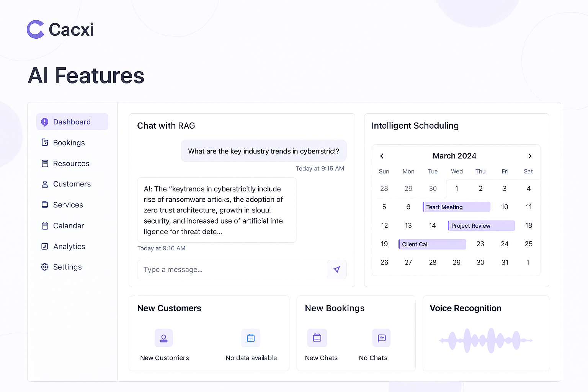Viewport: 588px width, 392px height.
Task: Click the March 2024 month title
Action: (x=454, y=156)
